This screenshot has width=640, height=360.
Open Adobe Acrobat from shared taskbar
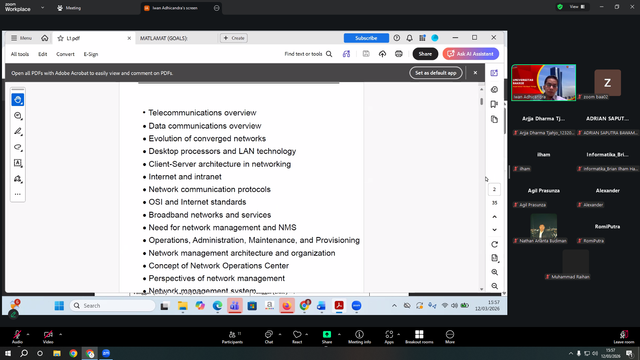point(339,306)
